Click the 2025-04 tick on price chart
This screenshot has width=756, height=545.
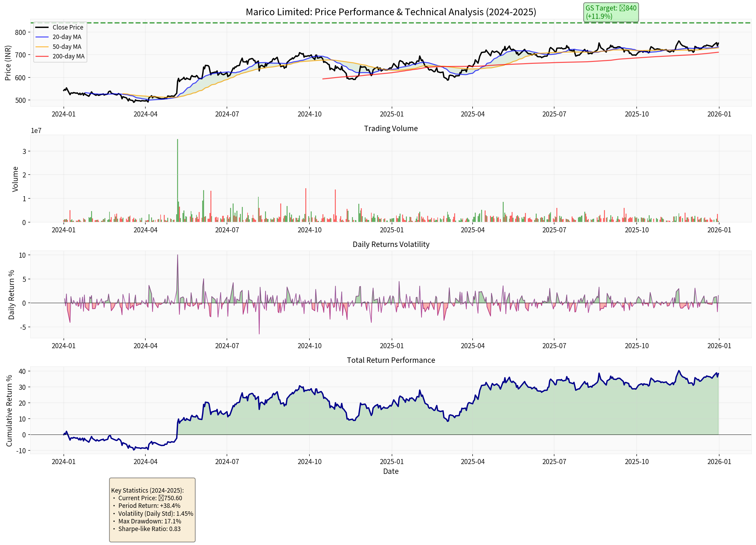472,114
